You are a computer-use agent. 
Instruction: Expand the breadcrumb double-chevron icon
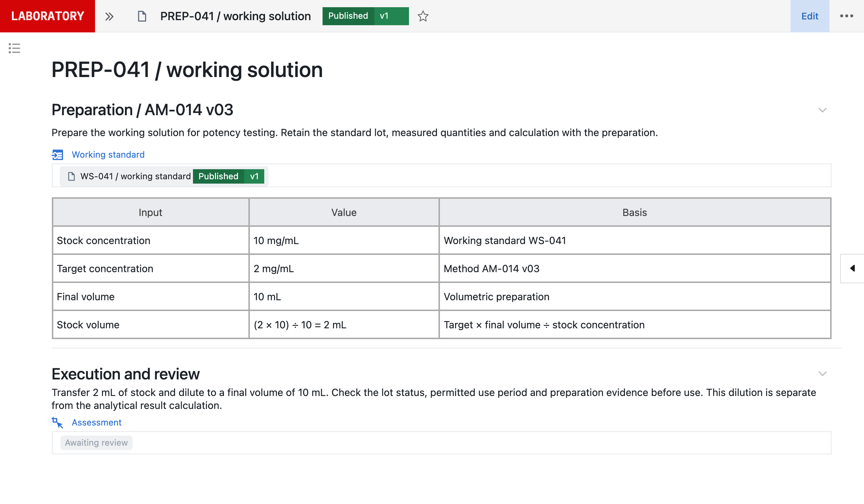[109, 16]
